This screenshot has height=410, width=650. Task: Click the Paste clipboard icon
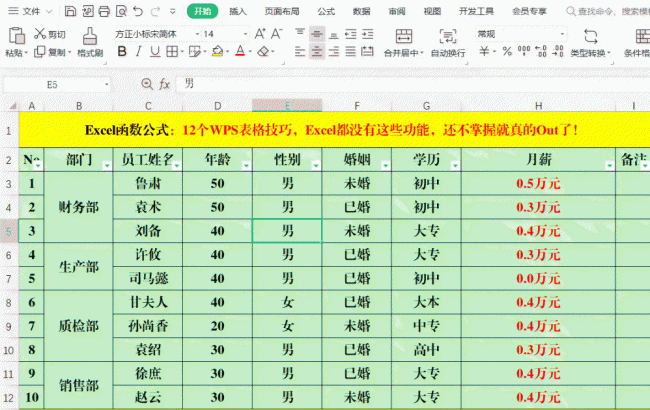pyautogui.click(x=17, y=35)
